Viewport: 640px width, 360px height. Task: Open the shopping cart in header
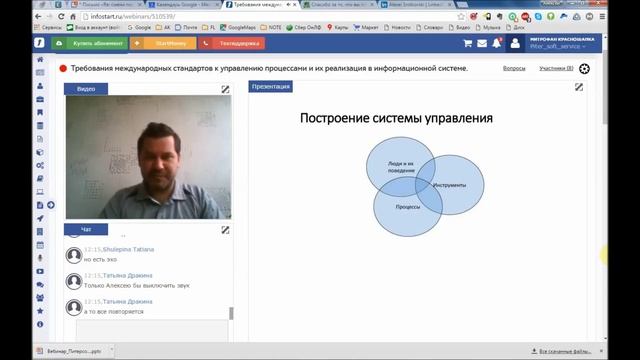tap(468, 43)
